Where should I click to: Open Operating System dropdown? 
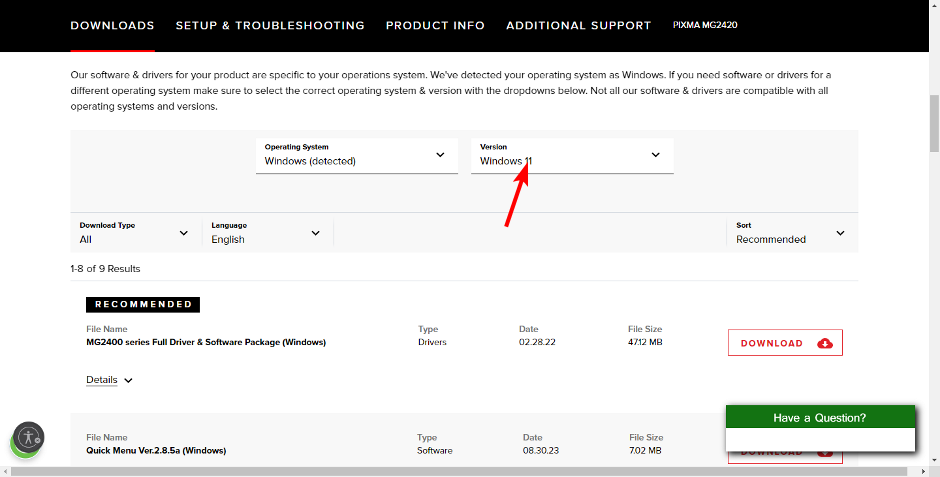357,156
